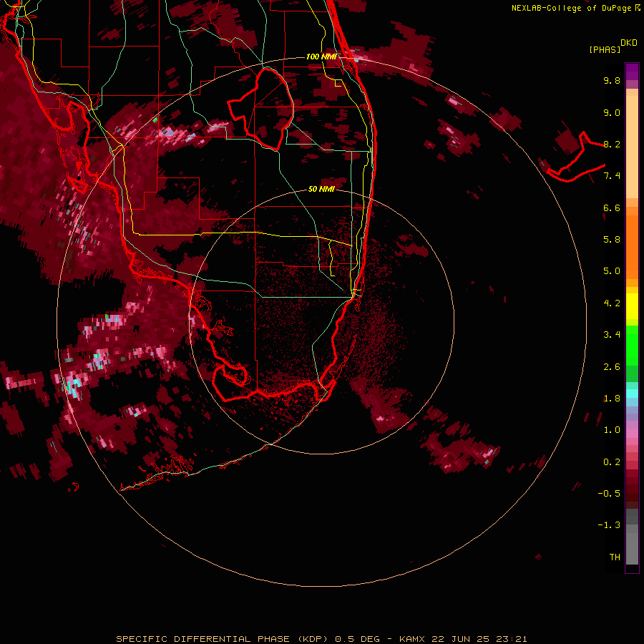Image resolution: width=644 pixels, height=644 pixels.
Task: Click the purple top segment of color bar
Action: point(632,72)
